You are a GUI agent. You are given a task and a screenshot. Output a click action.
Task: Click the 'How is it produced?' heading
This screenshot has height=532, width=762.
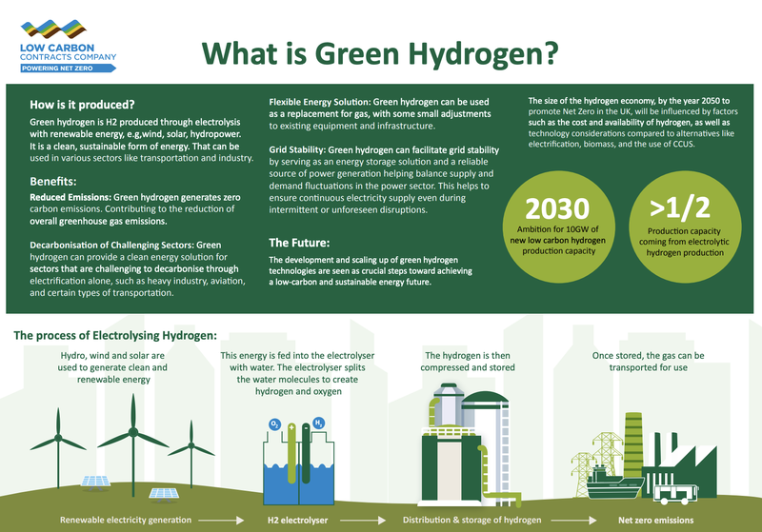click(x=82, y=105)
